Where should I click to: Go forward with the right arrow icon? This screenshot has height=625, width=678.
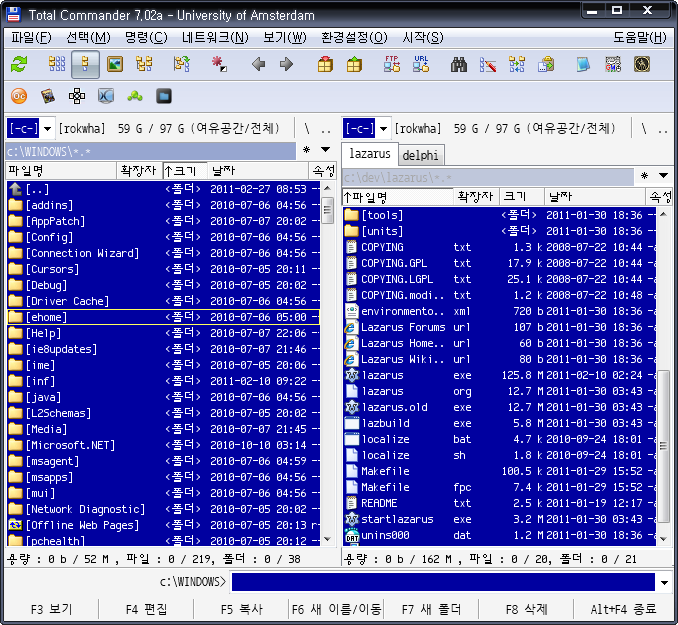click(x=286, y=64)
